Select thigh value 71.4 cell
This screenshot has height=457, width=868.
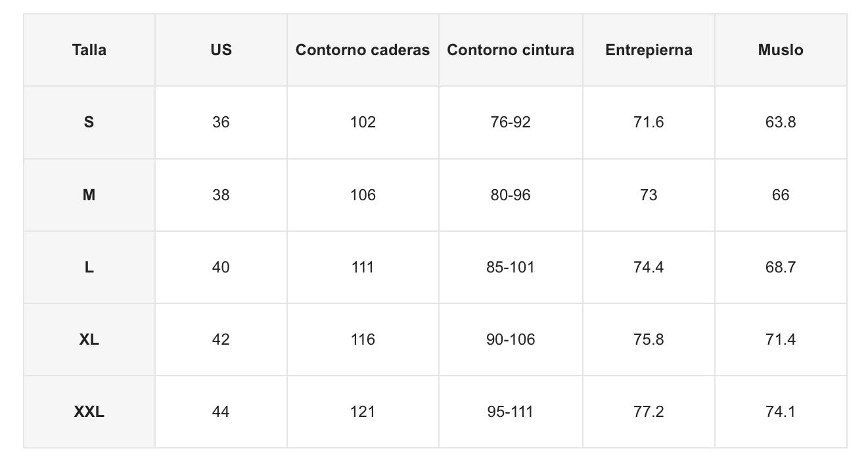tap(781, 339)
